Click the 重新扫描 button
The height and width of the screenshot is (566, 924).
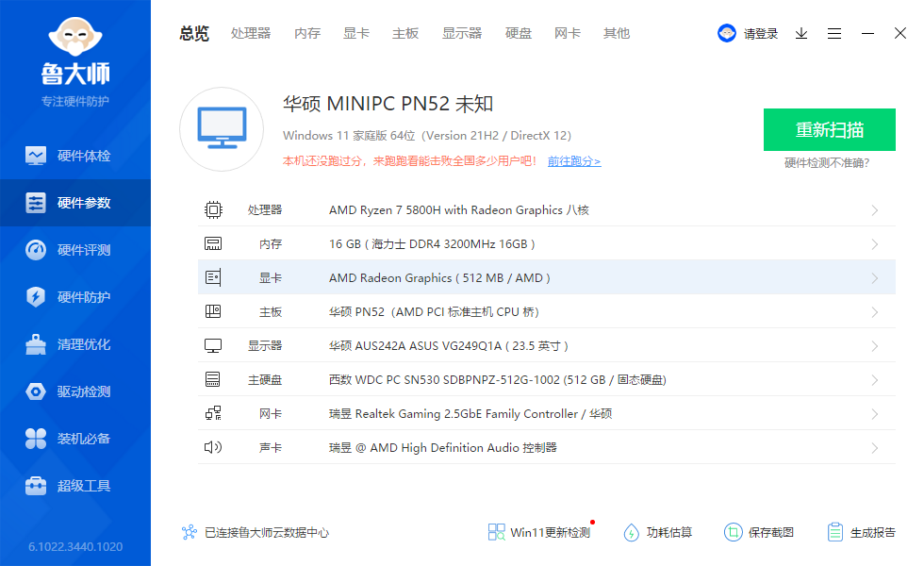coord(829,129)
